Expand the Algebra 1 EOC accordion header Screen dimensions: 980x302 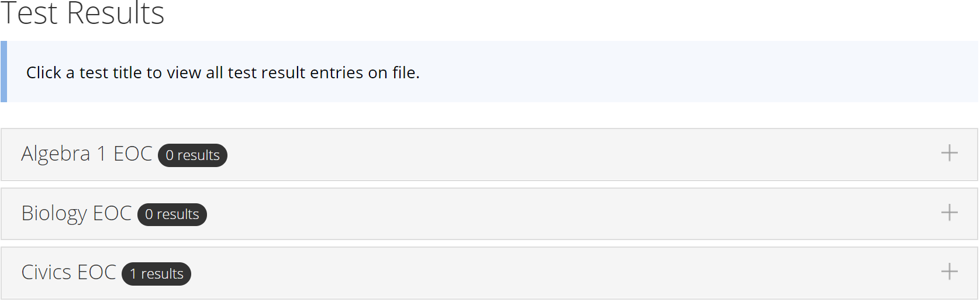489,154
